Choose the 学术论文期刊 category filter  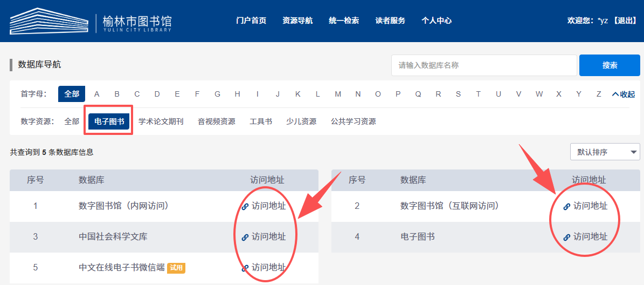tap(161, 121)
